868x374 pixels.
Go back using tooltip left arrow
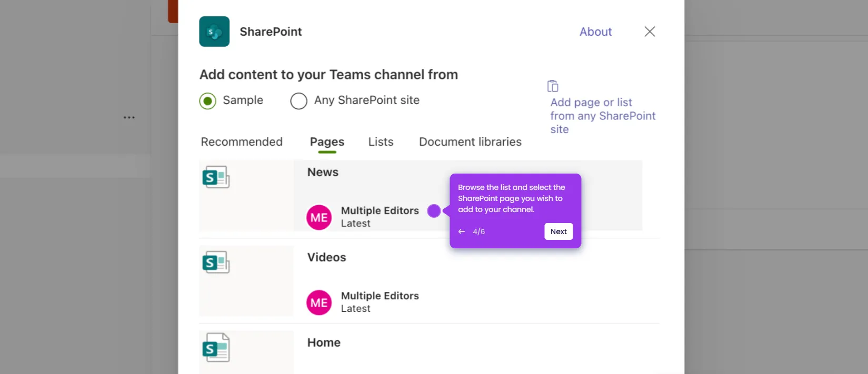(x=462, y=231)
